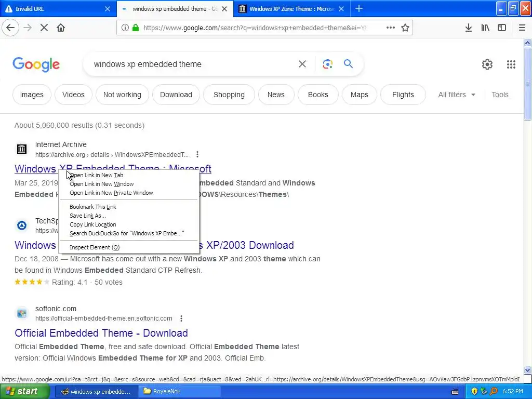532x399 pixels.
Task: Filter results by Shopping
Action: click(229, 95)
